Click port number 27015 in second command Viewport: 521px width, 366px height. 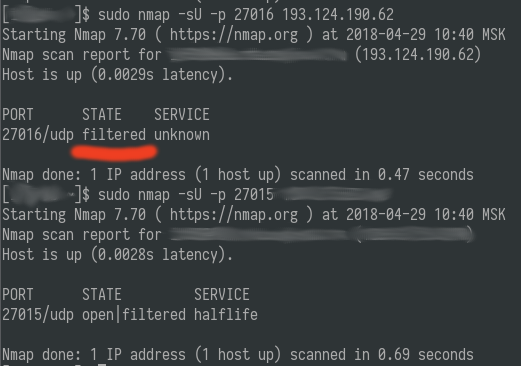pos(254,195)
